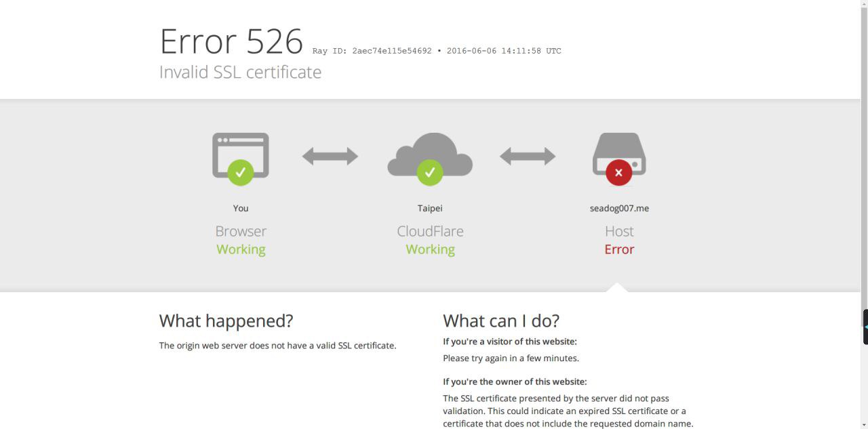Click the 'origin web server does not have' sentence
Image resolution: width=868 pixels, height=429 pixels.
277,346
